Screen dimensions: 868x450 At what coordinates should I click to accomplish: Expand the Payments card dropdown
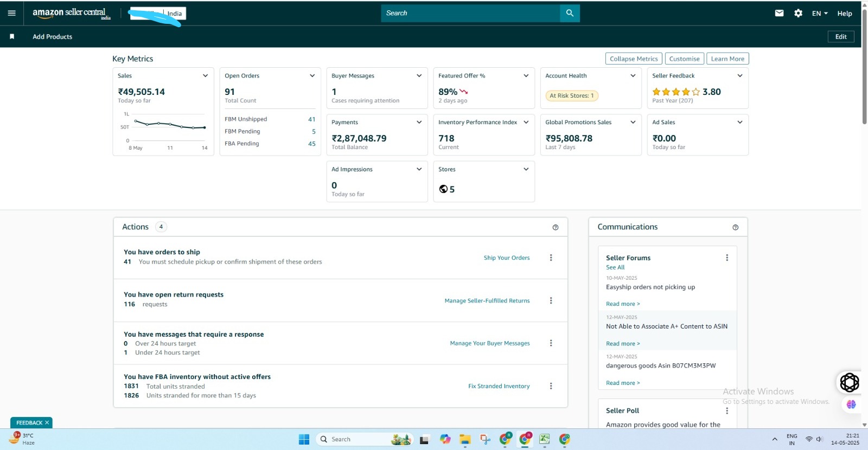[419, 123]
